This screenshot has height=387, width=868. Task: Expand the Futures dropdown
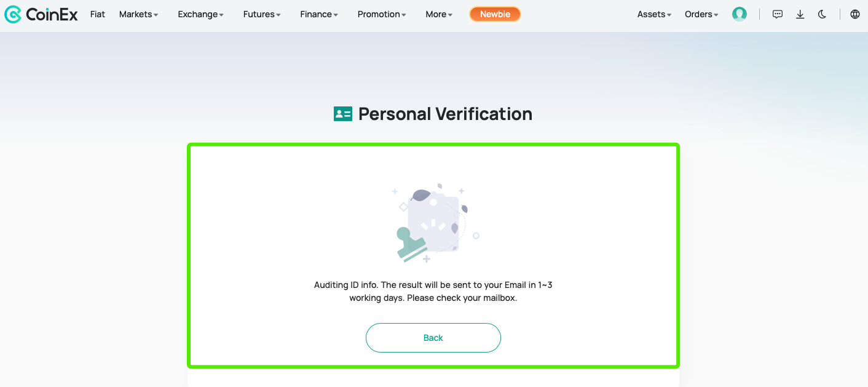click(x=262, y=14)
